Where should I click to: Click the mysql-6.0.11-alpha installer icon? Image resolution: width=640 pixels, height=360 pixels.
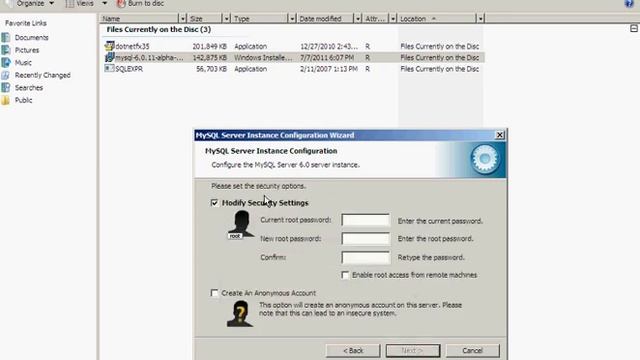109,57
